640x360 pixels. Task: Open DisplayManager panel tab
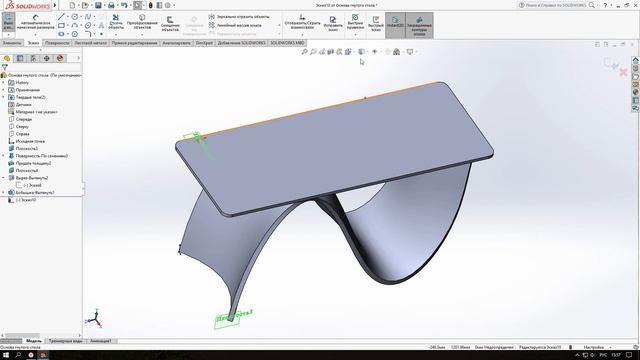(60, 58)
